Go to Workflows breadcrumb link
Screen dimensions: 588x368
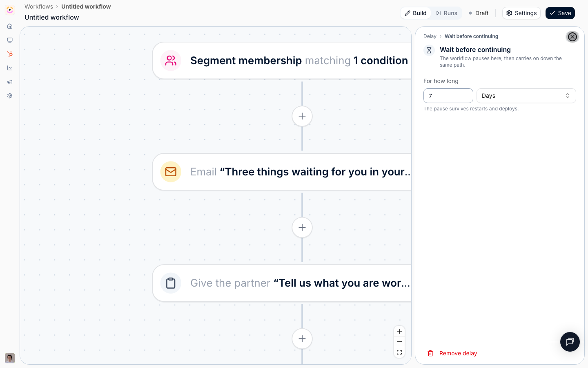point(39,7)
